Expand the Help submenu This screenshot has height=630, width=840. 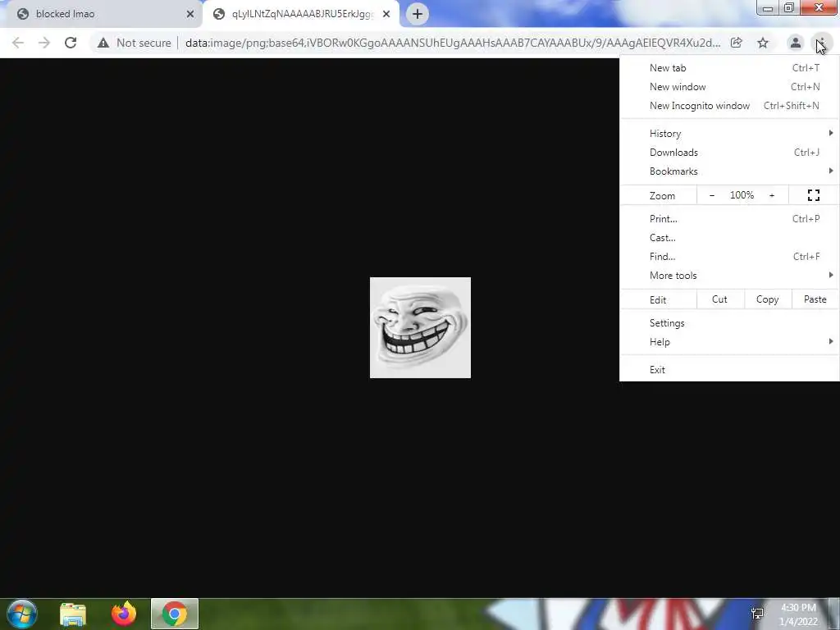point(729,342)
